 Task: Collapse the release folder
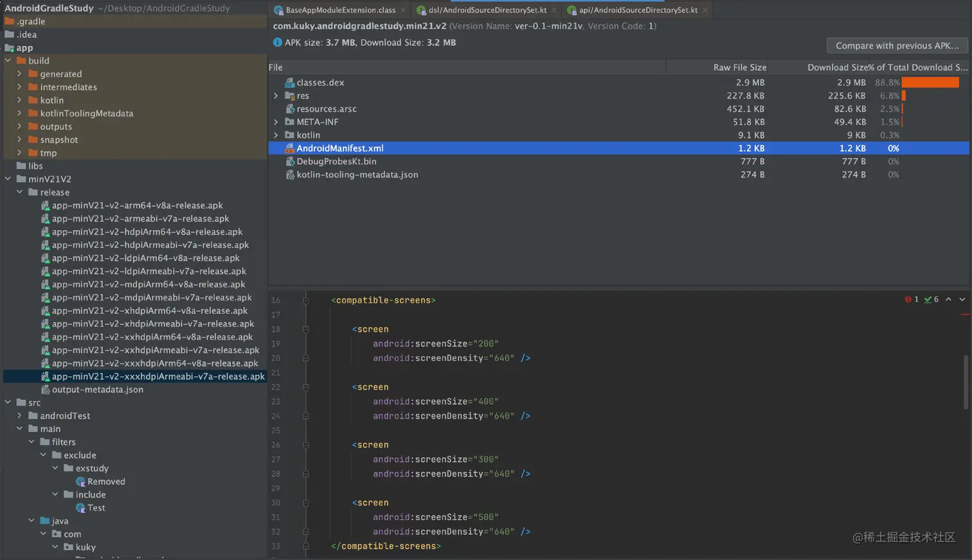[x=19, y=192]
